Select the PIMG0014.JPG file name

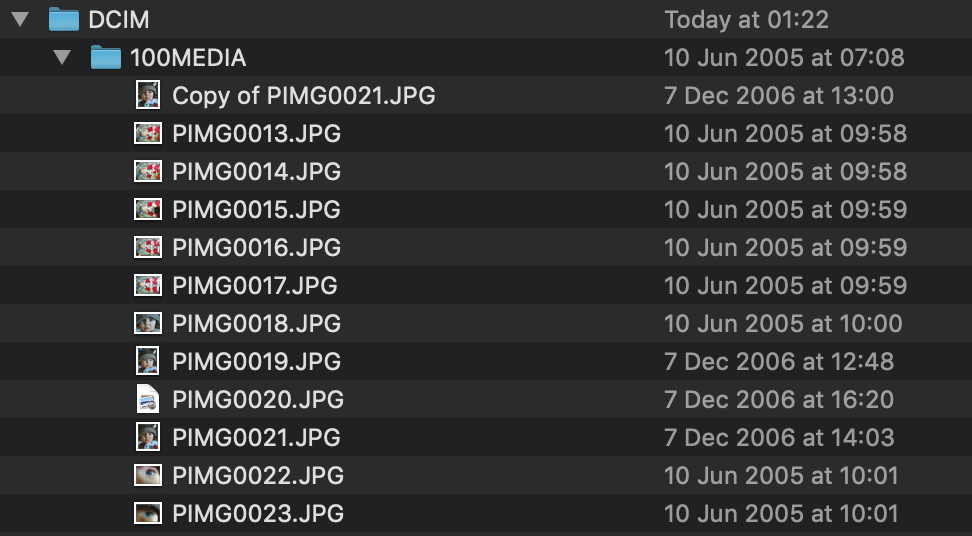[x=257, y=172]
